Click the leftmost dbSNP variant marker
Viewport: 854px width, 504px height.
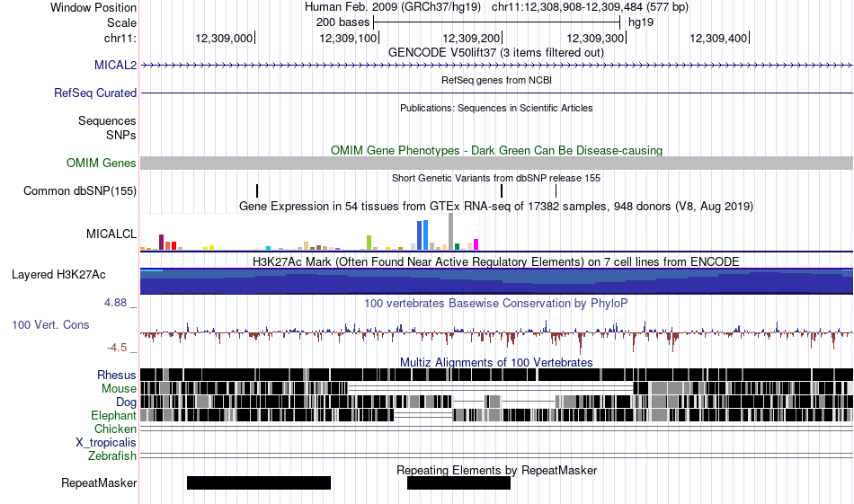257,190
